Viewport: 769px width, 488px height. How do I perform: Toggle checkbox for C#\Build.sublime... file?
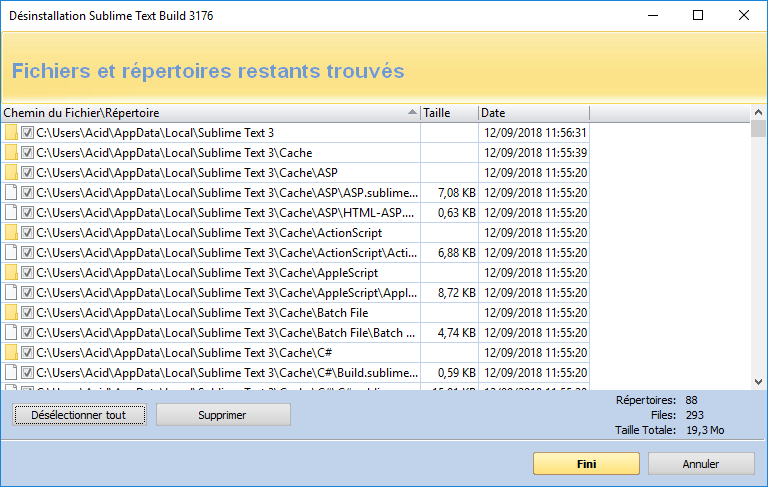(27, 373)
